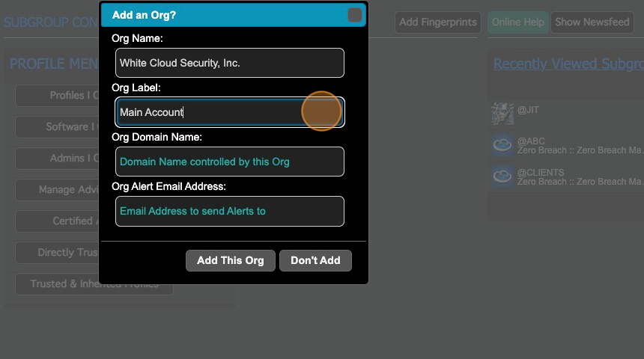Close the Add an Org dialog box
Screen dimensions: 644x359
(x=355, y=15)
